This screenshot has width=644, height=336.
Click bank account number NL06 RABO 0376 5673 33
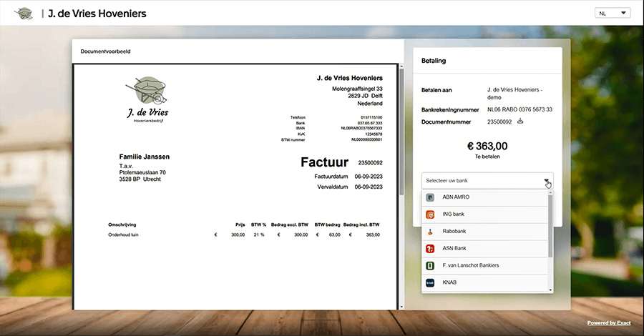(519, 109)
